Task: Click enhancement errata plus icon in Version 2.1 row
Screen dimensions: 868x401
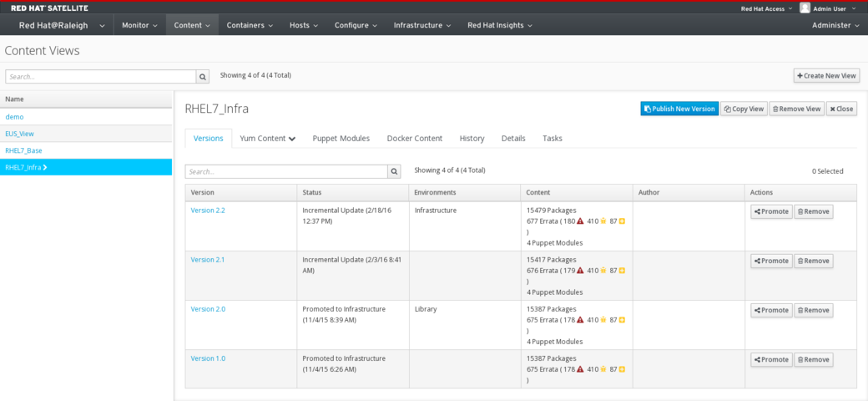Action: [623, 271]
